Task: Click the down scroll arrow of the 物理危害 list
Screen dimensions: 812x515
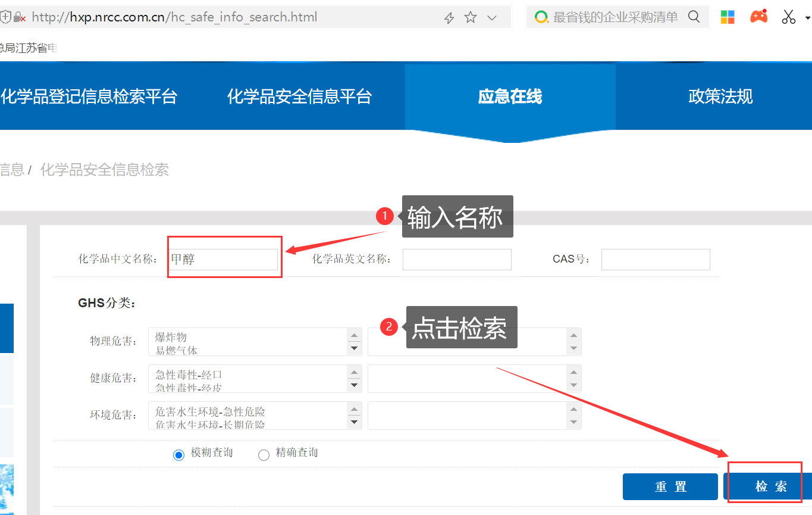Action: (354, 348)
